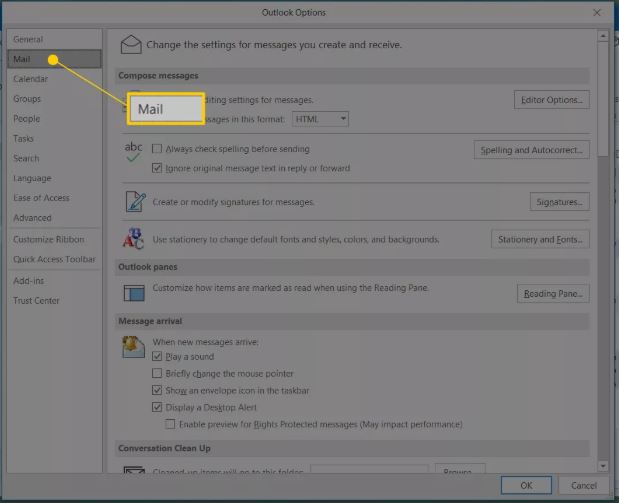This screenshot has height=503, width=619.
Task: Click the Editor Options button
Action: (x=551, y=99)
